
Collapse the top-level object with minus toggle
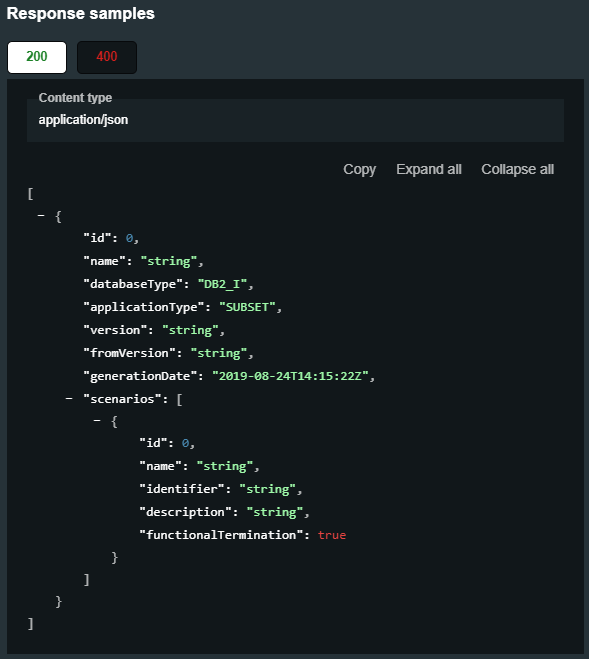pyautogui.click(x=41, y=216)
